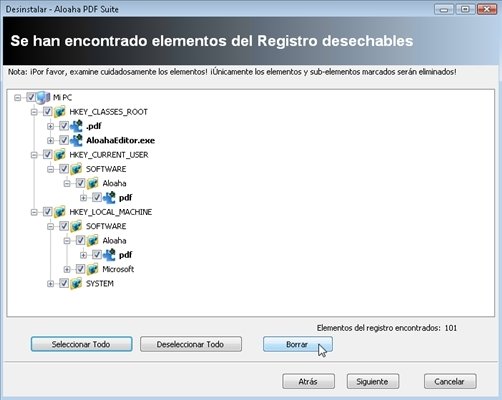This screenshot has width=502, height=400.
Task: Click the SOFTWARE folder icon under HKEY_CURRENT_USER
Action: (76, 169)
